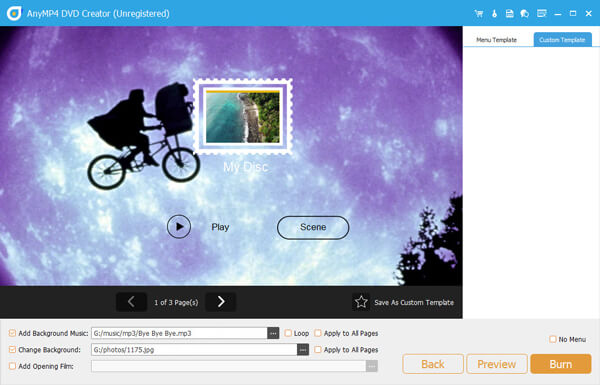The image size is (600, 385).
Task: Click the Preview button
Action: pos(497,364)
